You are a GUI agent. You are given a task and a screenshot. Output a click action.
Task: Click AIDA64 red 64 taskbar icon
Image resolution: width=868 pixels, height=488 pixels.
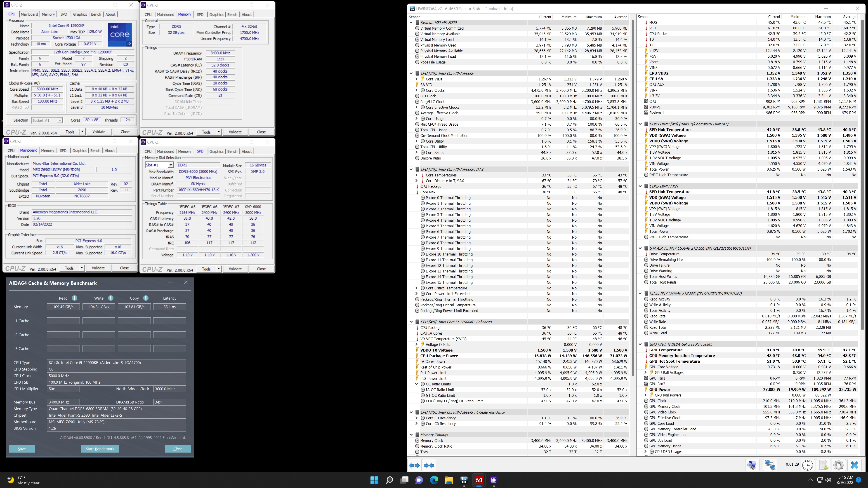tap(479, 480)
